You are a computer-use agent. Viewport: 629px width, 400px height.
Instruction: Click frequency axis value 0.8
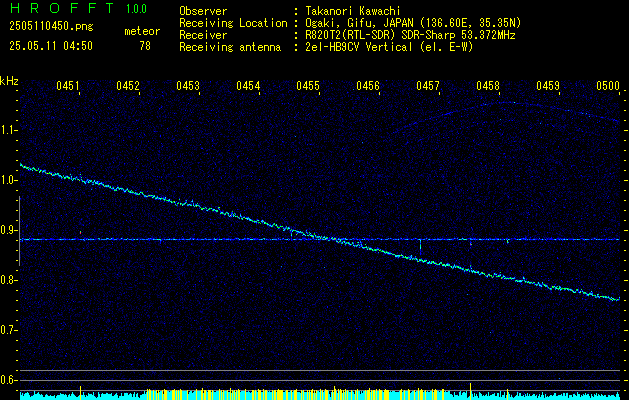[8, 280]
